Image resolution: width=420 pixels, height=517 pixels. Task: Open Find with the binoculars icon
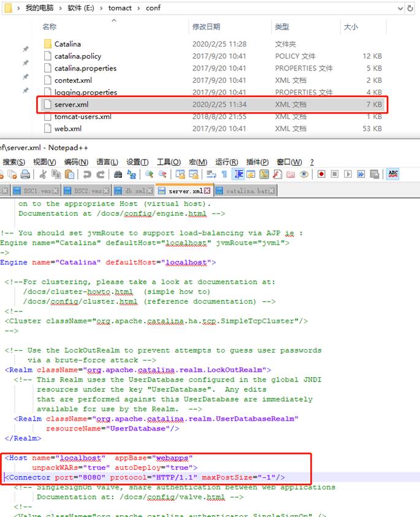118,174
